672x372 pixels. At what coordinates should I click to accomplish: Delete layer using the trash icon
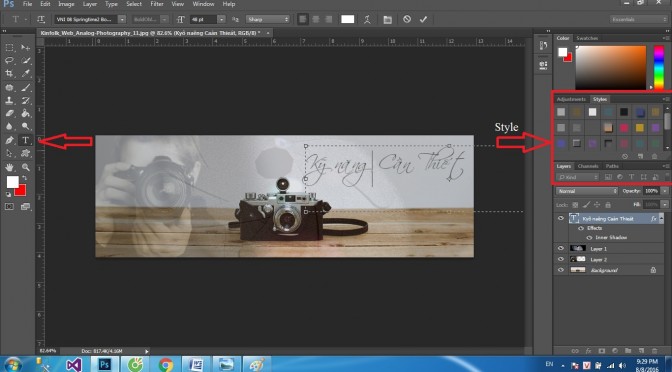[x=654, y=351]
